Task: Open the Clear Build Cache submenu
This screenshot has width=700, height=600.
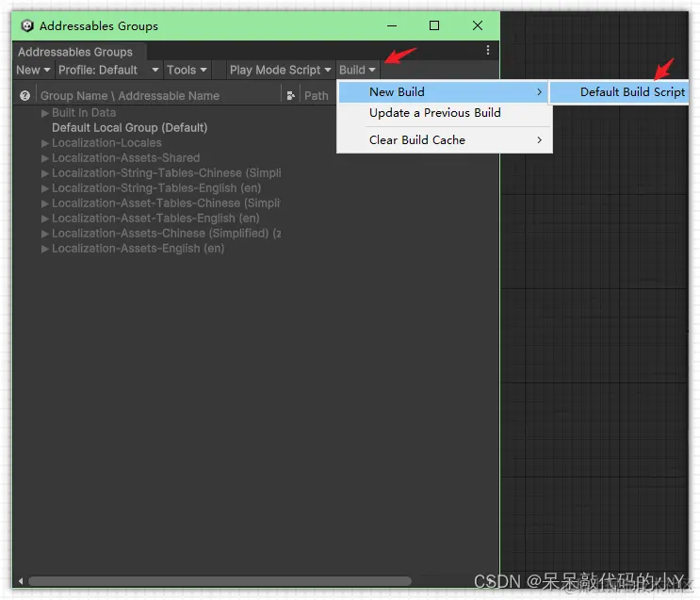Action: 445,140
